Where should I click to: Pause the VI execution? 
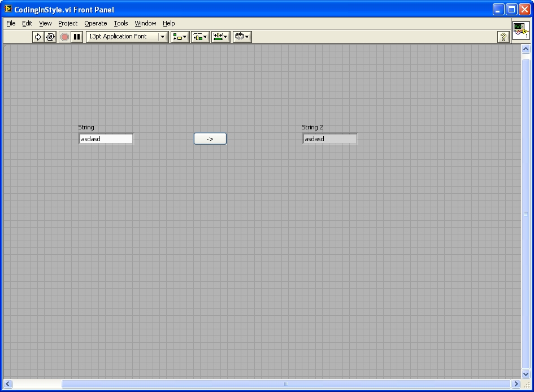tap(77, 37)
